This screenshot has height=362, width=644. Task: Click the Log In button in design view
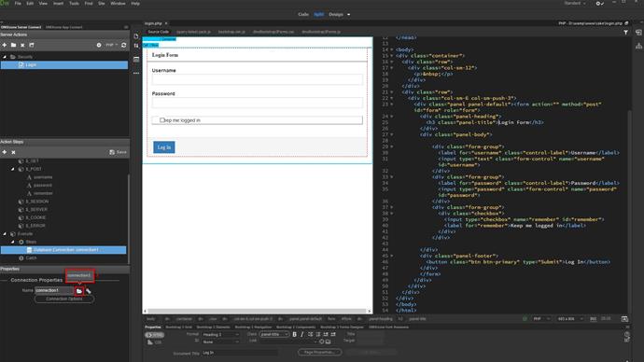164,147
